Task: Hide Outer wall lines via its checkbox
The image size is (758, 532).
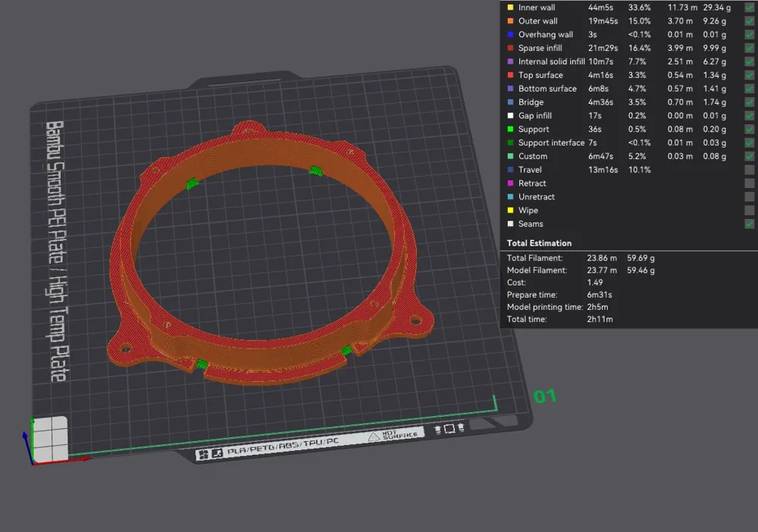Action: (749, 21)
